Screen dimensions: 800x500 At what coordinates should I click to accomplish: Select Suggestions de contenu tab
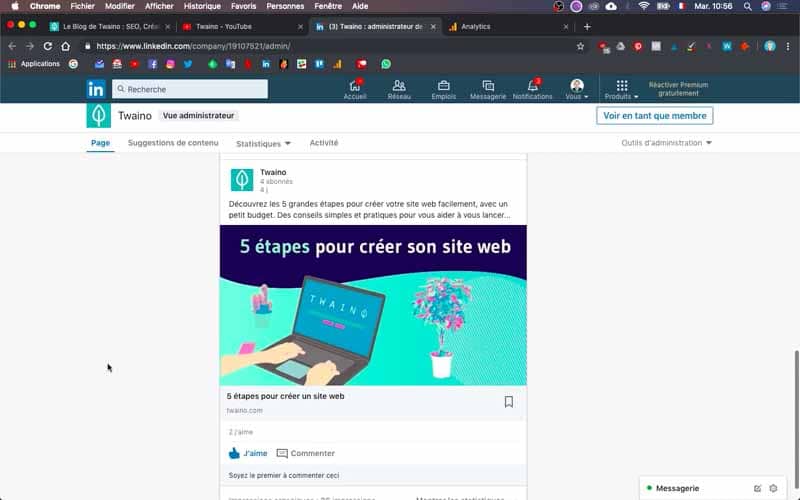173,143
